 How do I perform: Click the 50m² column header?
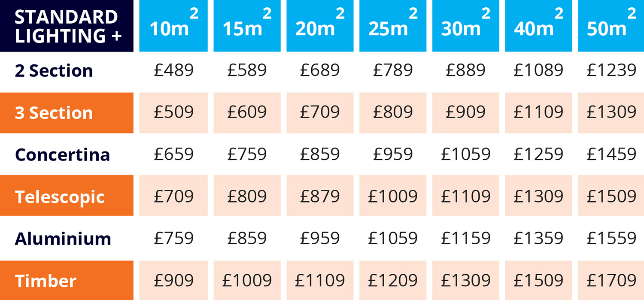611,26
